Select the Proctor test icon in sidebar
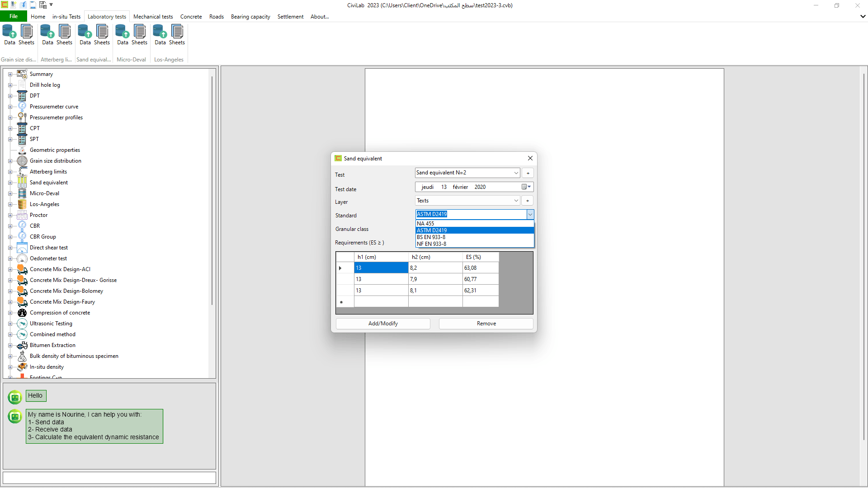This screenshot has width=868, height=488. click(22, 215)
